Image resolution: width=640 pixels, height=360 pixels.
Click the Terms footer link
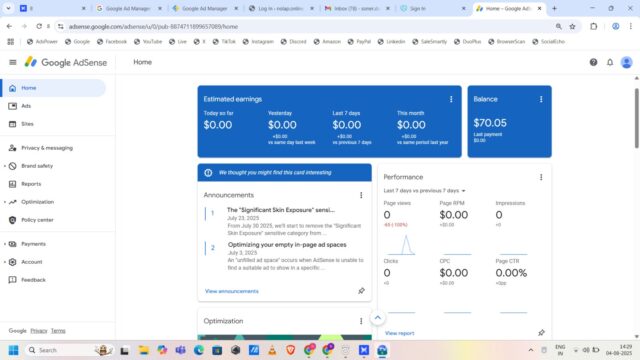click(x=58, y=331)
